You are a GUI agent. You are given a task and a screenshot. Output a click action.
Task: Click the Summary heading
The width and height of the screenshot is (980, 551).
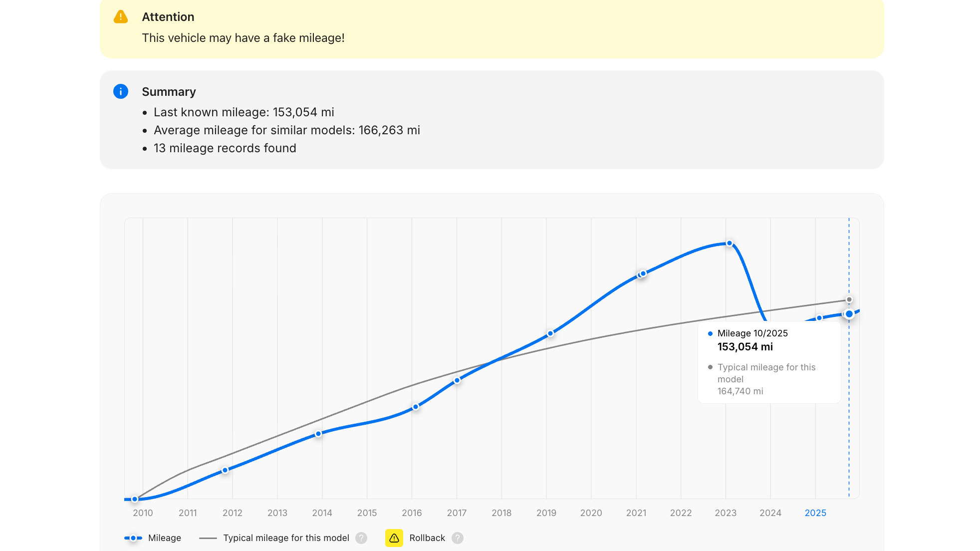point(169,92)
